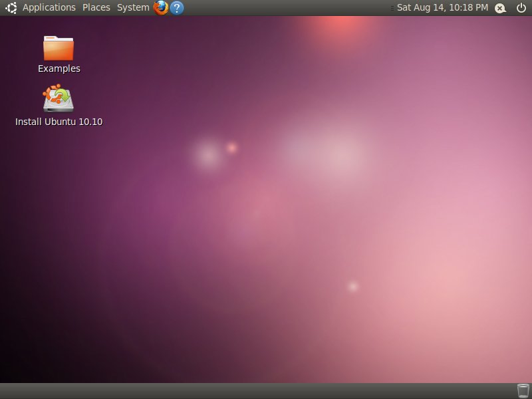Open the Help icon in the panel

pyautogui.click(x=177, y=8)
